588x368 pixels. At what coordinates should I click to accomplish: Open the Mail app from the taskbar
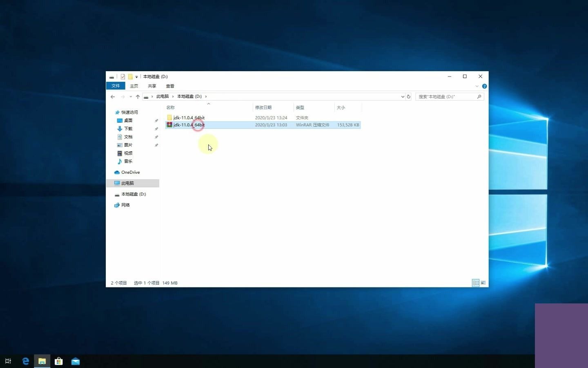(x=76, y=361)
